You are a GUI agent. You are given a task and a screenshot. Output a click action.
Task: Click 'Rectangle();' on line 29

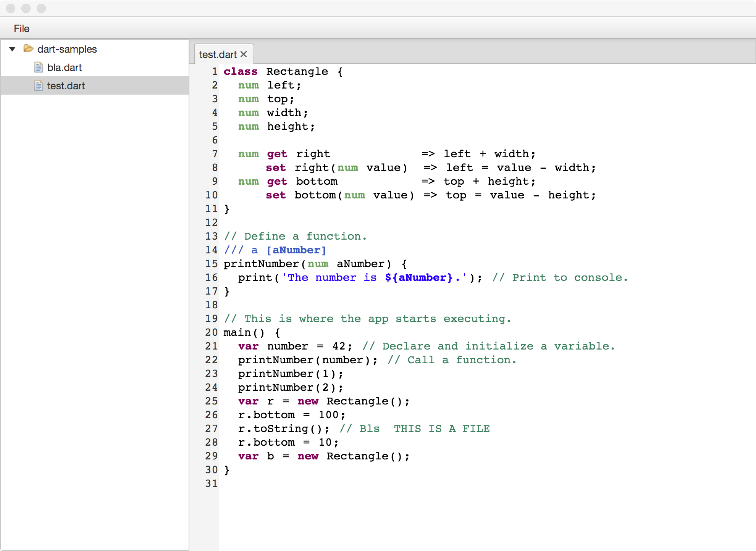(368, 456)
